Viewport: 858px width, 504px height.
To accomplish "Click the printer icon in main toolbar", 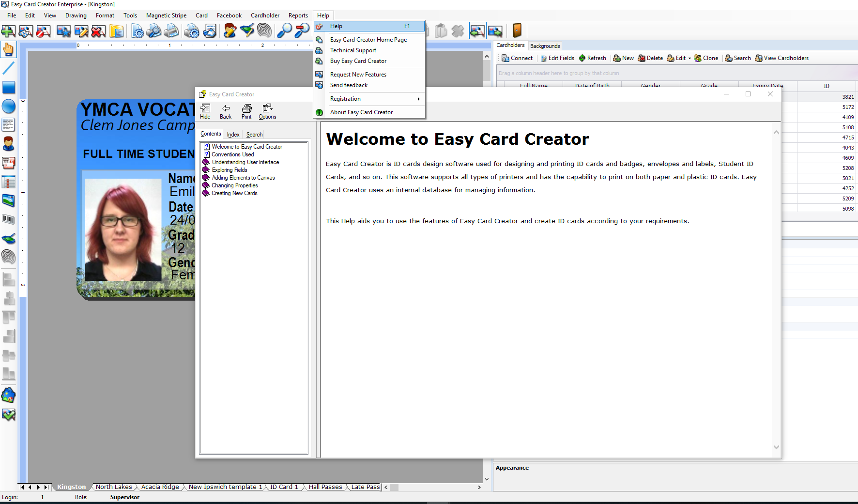I will pos(171,31).
